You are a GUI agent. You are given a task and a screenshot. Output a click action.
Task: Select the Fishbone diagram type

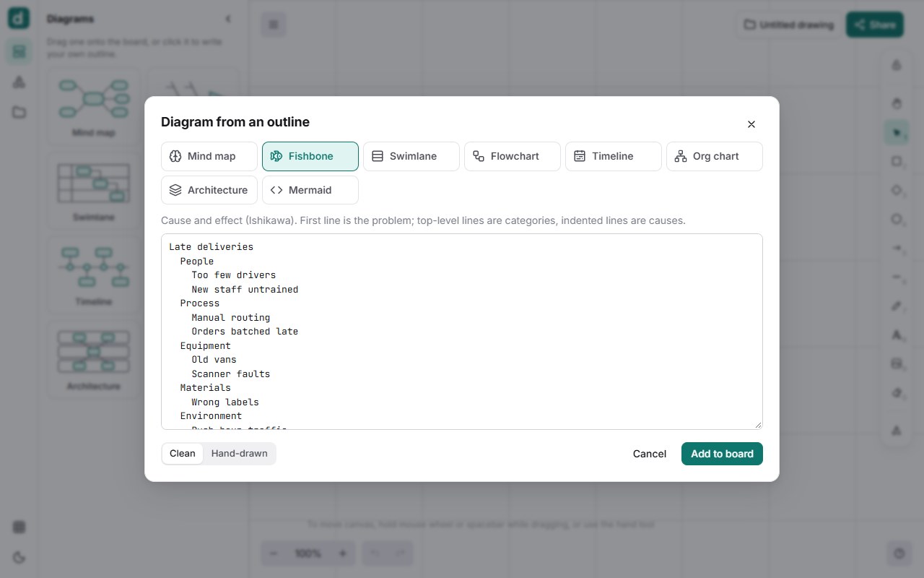310,156
